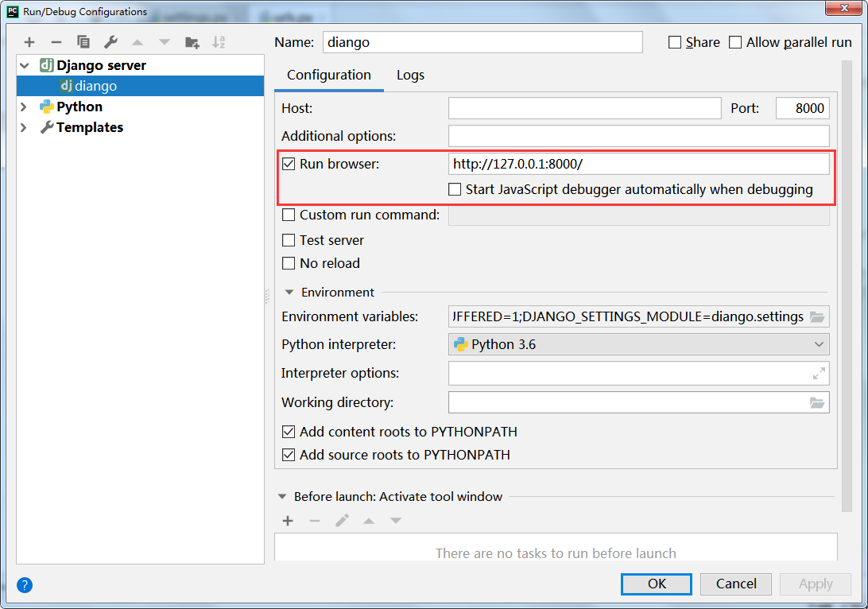The height and width of the screenshot is (609, 868).
Task: Collapse the Before launch section
Action: pyautogui.click(x=282, y=497)
